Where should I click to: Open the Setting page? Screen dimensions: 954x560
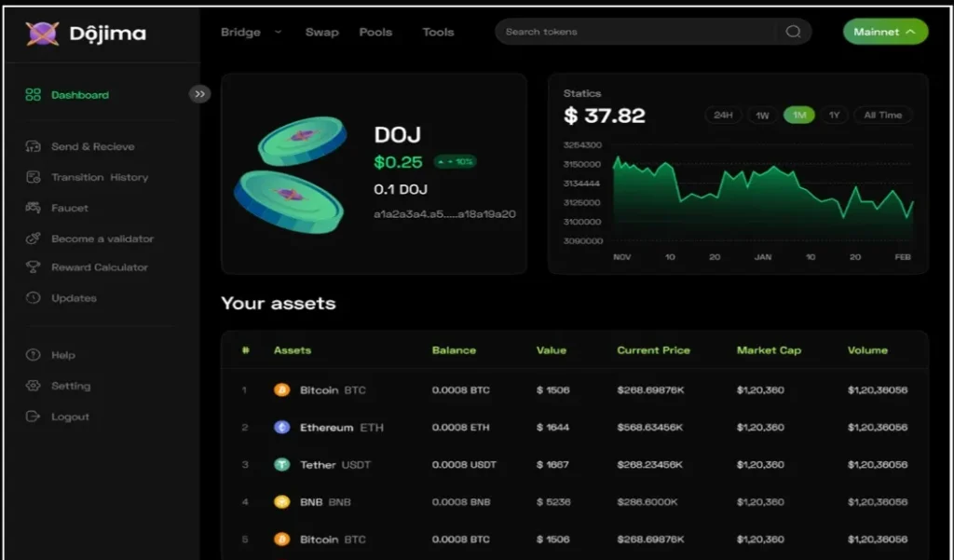(x=71, y=386)
